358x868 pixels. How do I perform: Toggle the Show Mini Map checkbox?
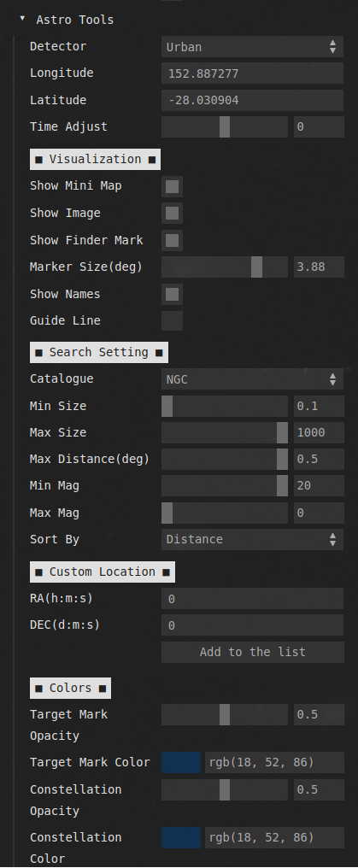point(172,186)
